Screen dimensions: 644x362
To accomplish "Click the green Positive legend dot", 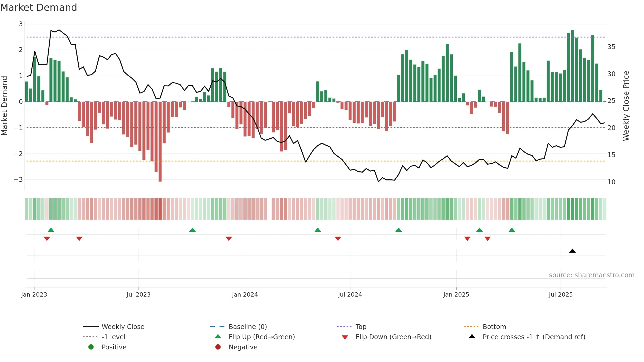I will coord(91,347).
